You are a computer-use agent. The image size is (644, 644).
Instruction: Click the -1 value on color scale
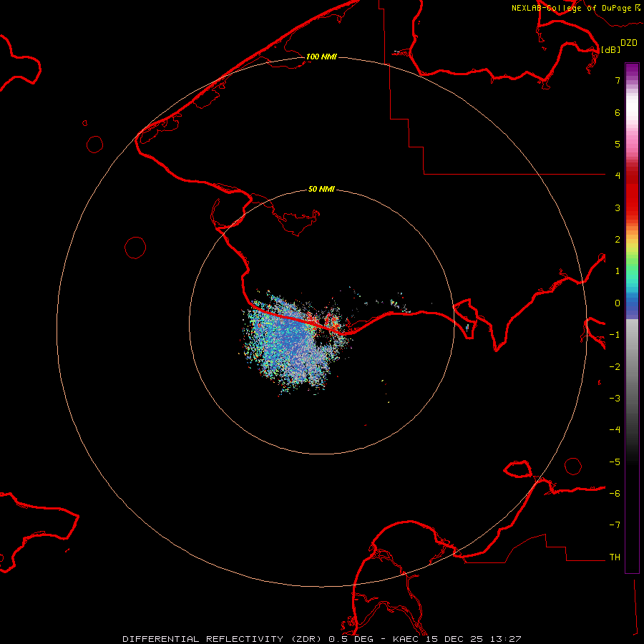pos(615,335)
